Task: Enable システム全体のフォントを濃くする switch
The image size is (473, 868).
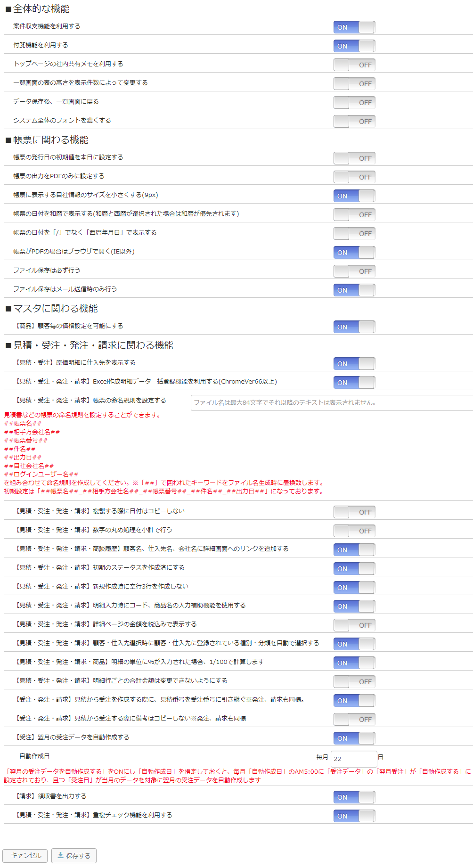Action: point(354,122)
